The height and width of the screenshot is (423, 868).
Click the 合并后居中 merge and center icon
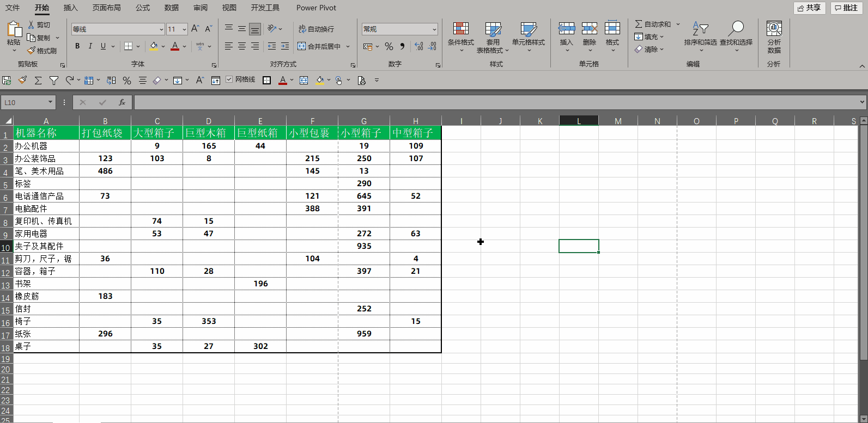click(x=301, y=46)
